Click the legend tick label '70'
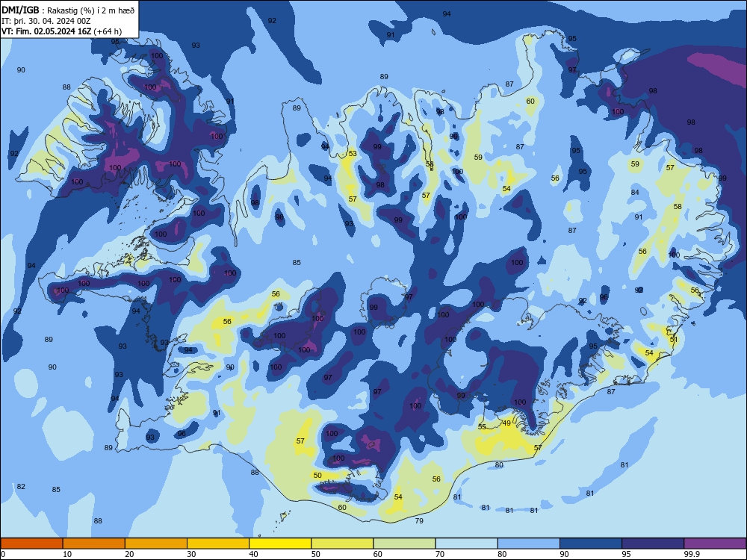This screenshot has height=560, width=747. pos(440,554)
